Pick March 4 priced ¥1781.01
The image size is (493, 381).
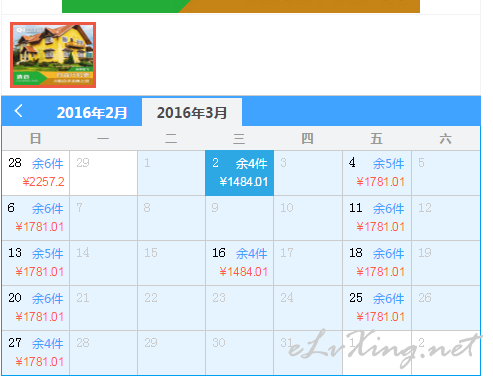click(x=377, y=173)
